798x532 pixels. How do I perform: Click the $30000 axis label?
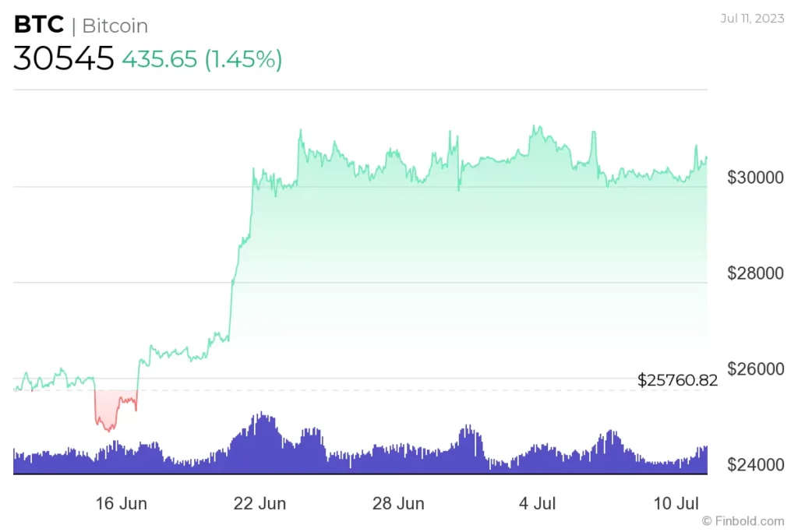[x=755, y=178]
